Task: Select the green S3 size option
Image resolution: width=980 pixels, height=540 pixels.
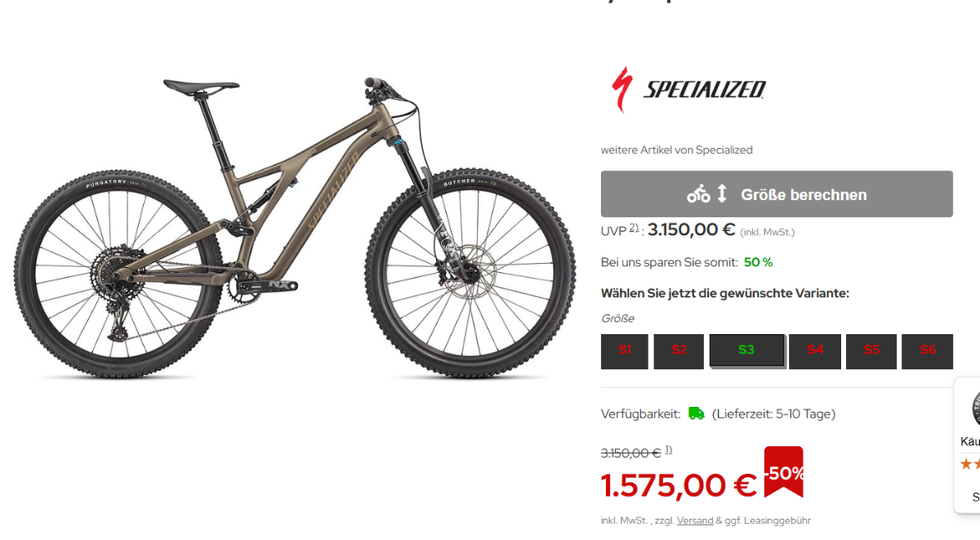Action: (746, 350)
